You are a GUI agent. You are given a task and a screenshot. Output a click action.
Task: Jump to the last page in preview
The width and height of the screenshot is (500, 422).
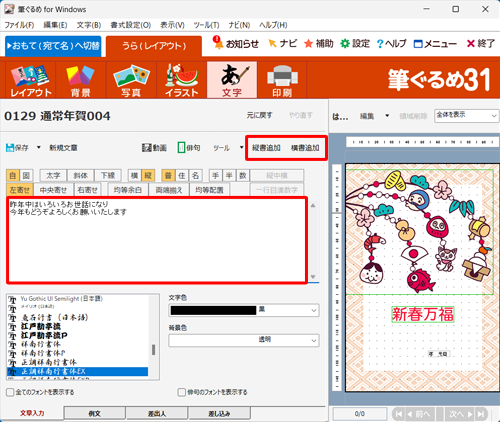[x=481, y=414]
